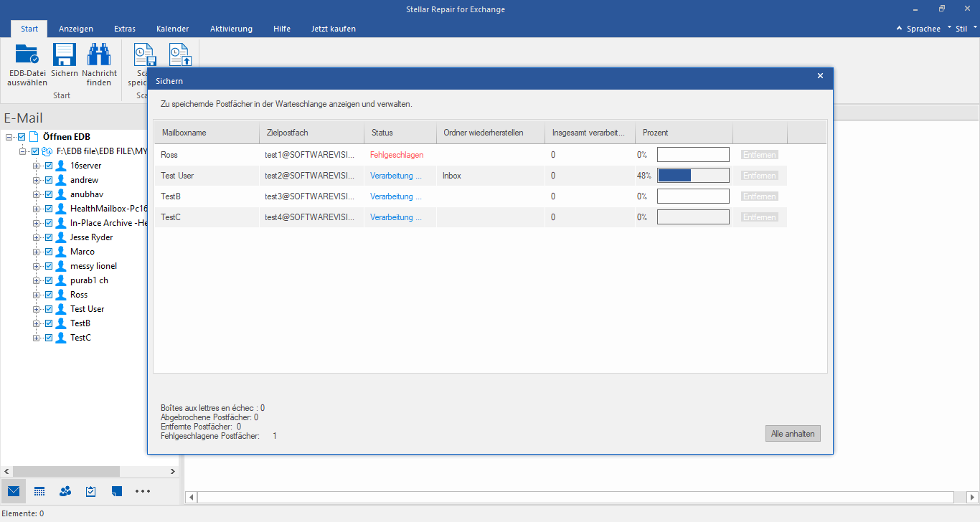This screenshot has width=980, height=522.
Task: Open the calendar view icon in bottom bar
Action: coord(39,491)
